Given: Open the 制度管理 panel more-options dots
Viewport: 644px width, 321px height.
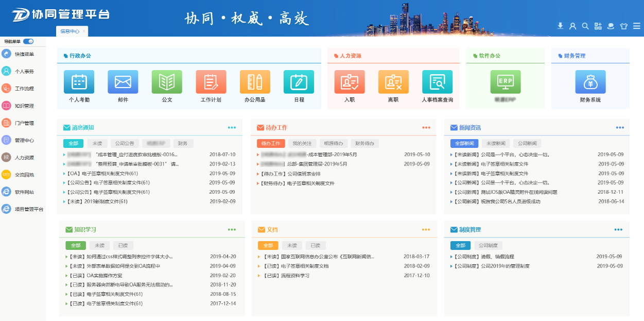Looking at the screenshot, I should [618, 230].
